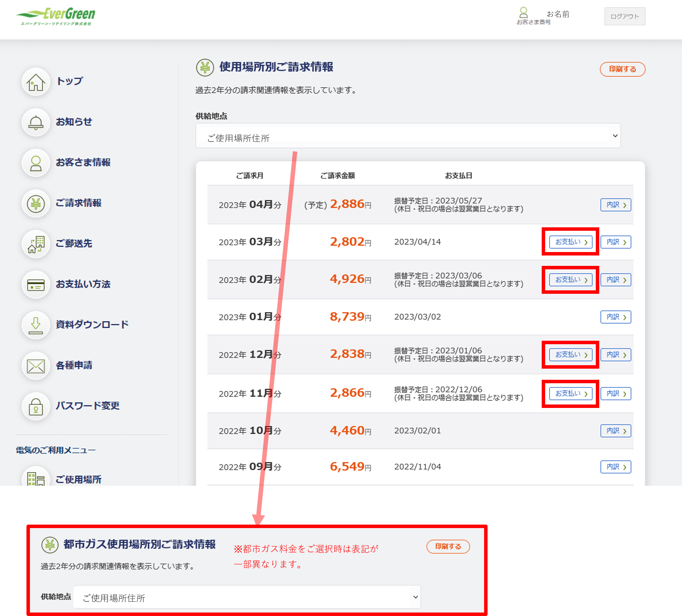Expand the 都市ガス section 供給地点 dropdown
The width and height of the screenshot is (682, 616).
[247, 597]
